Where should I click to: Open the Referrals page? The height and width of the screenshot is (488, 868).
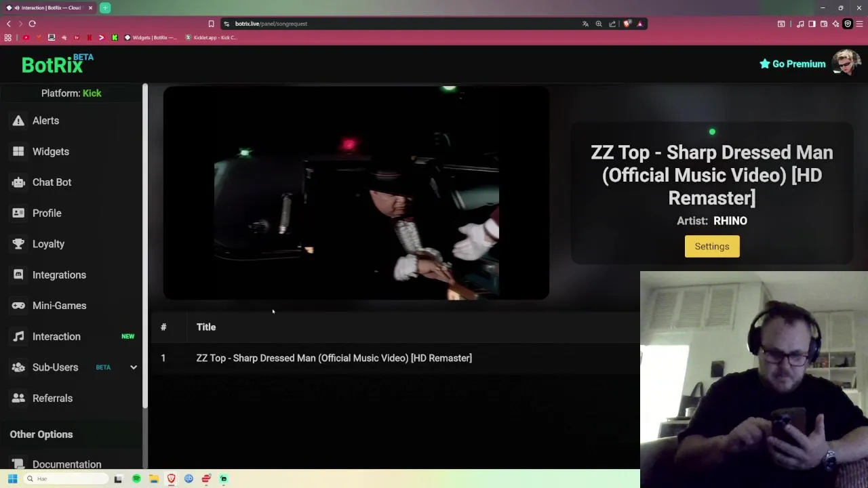(52, 398)
